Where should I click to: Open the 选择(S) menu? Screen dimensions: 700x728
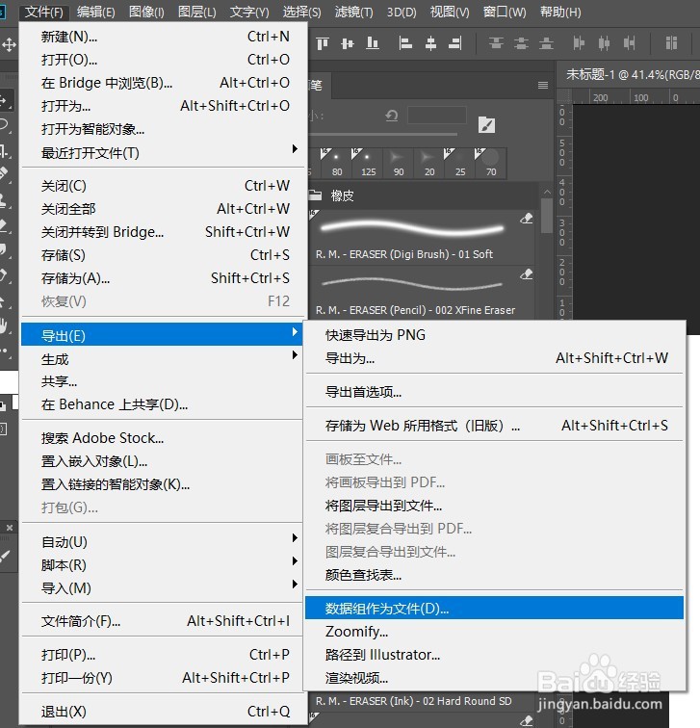(x=301, y=12)
